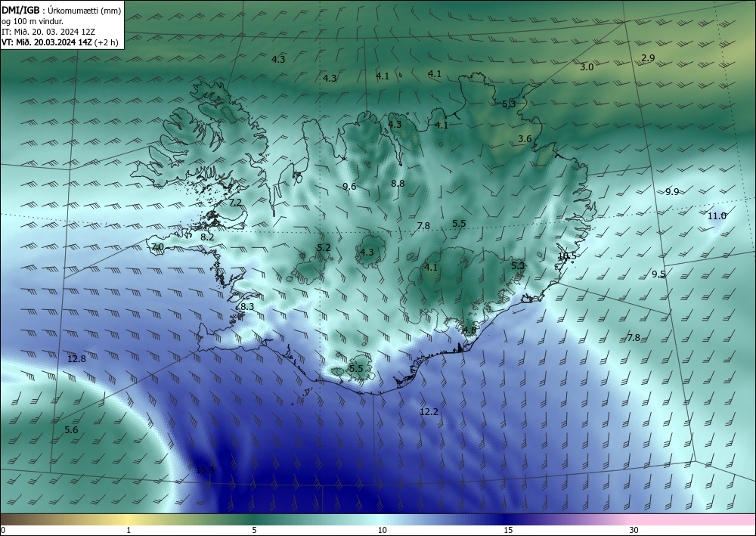The image size is (756, 536).
Task: Click the 5.2 value on the map
Action: (324, 248)
